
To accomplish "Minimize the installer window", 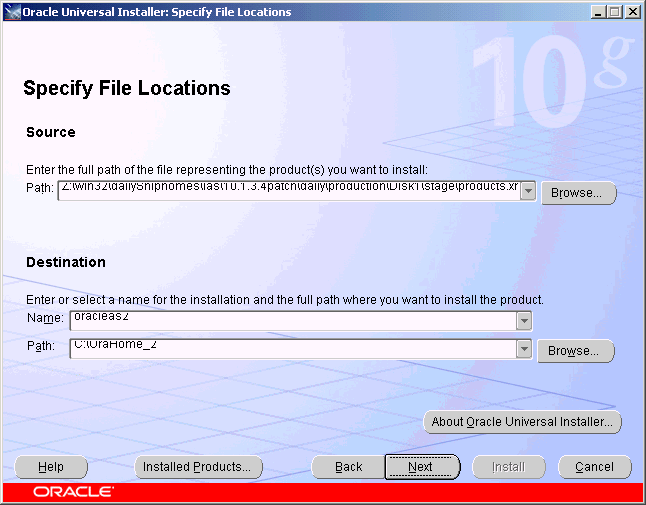I will pyautogui.click(x=599, y=12).
